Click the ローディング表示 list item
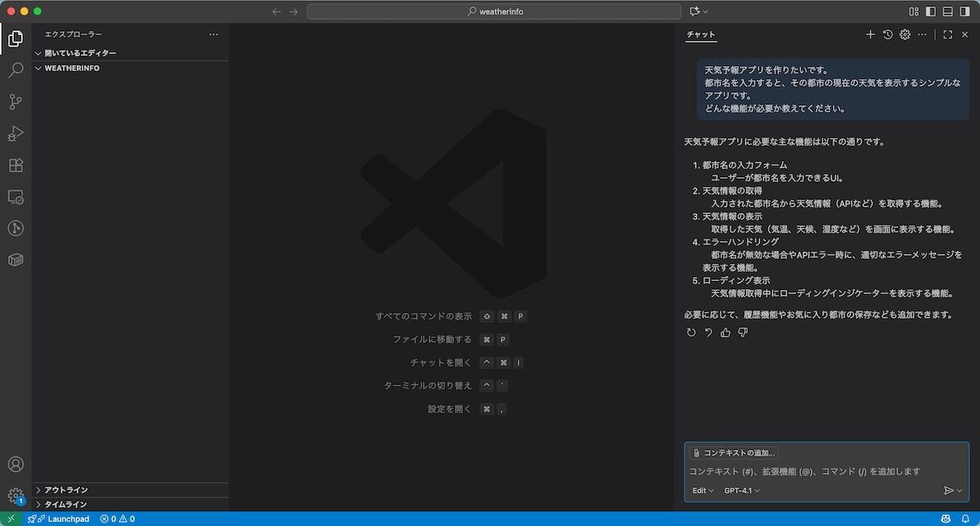This screenshot has width=980, height=526. click(736, 280)
